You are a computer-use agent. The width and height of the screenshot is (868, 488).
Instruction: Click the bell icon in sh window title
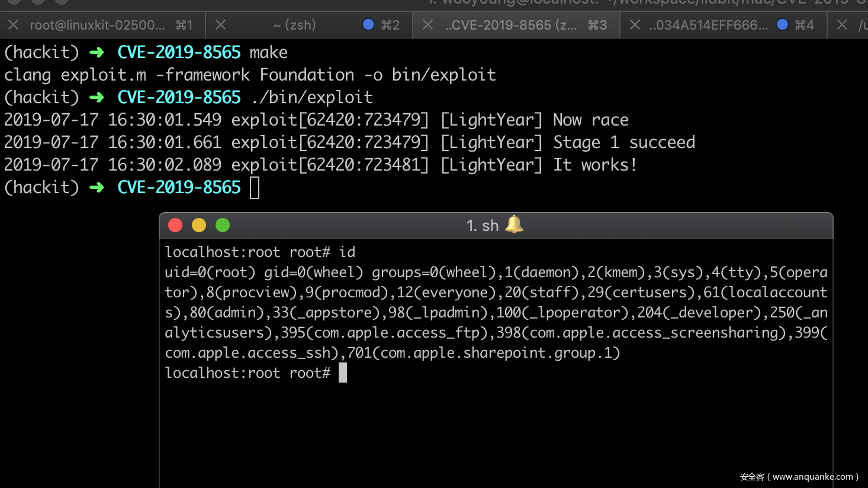click(x=514, y=224)
